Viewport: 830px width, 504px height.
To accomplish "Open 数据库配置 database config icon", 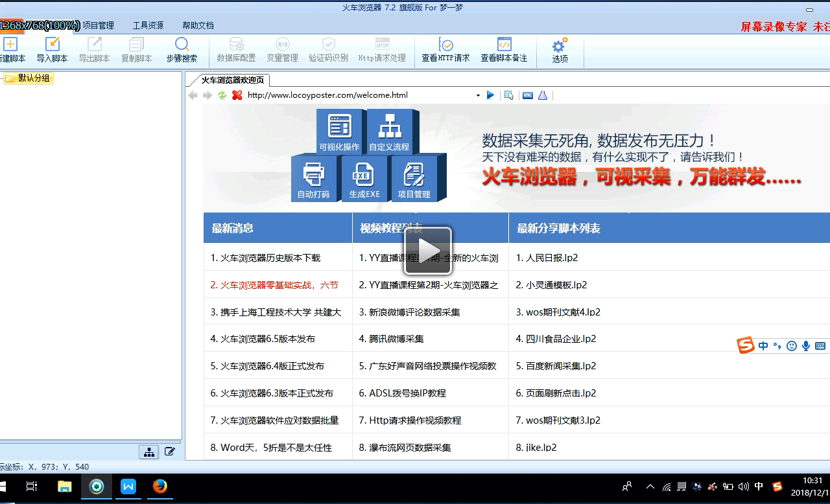I will click(x=236, y=44).
